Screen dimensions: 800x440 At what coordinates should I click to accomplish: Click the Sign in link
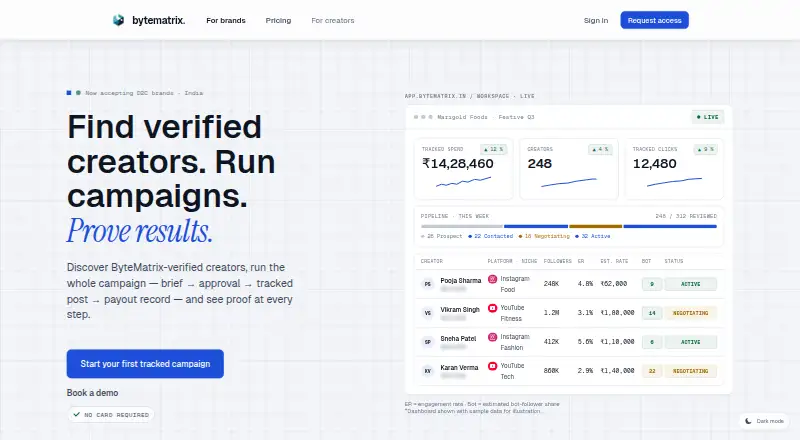tap(596, 20)
